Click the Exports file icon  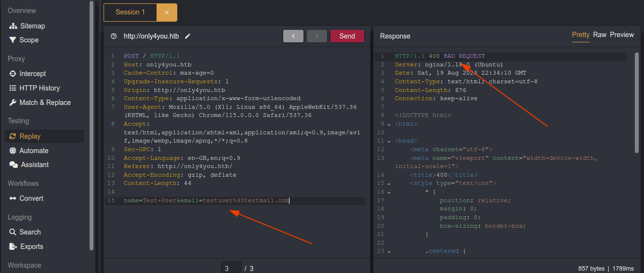tap(13, 247)
